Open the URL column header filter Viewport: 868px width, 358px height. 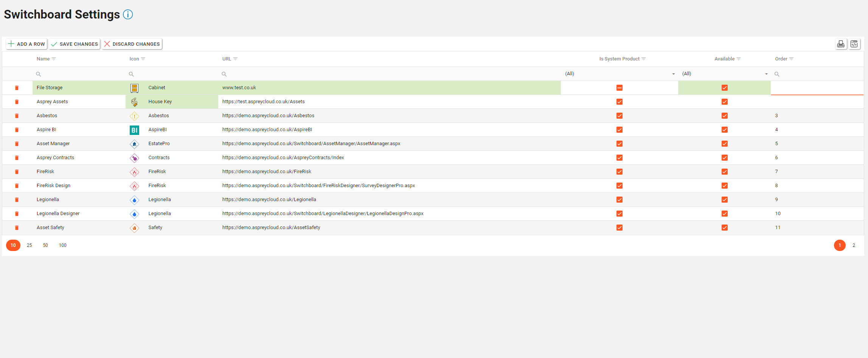pyautogui.click(x=235, y=59)
